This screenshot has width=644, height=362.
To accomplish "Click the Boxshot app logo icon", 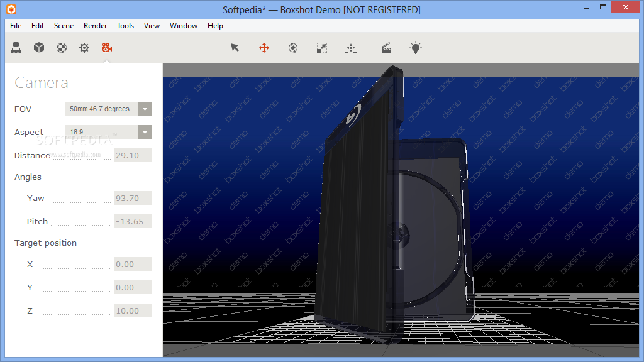I will 11,9.
